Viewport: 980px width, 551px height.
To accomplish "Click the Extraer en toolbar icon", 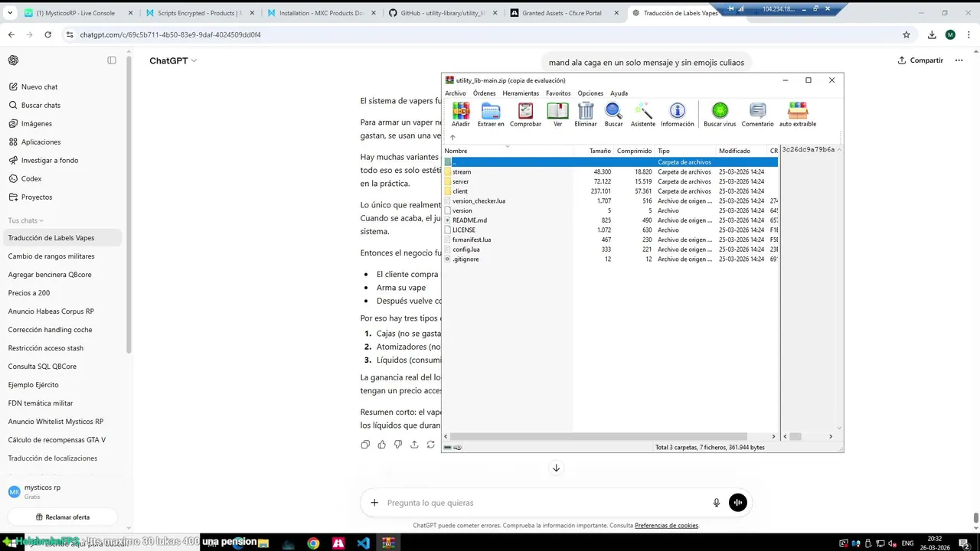I will pyautogui.click(x=491, y=115).
